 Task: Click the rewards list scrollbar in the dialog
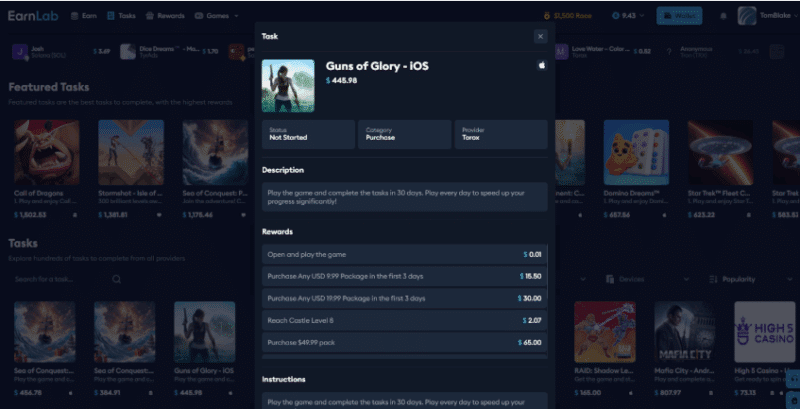click(547, 273)
